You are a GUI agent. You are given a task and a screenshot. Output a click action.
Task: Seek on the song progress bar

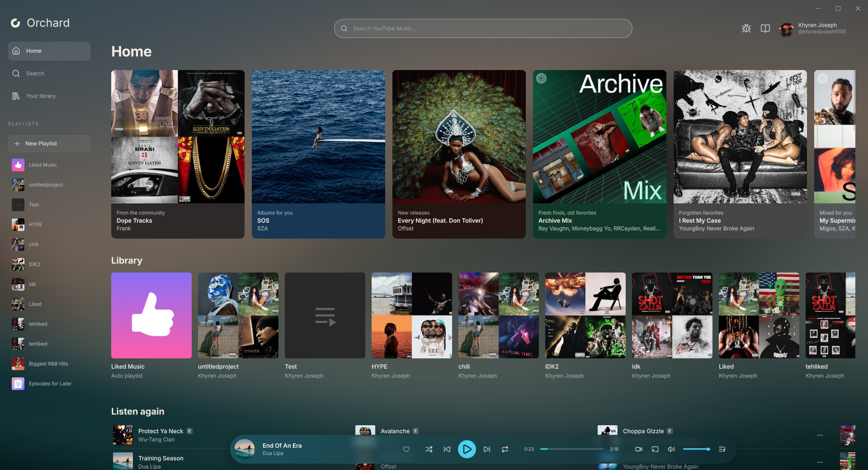[571, 449]
